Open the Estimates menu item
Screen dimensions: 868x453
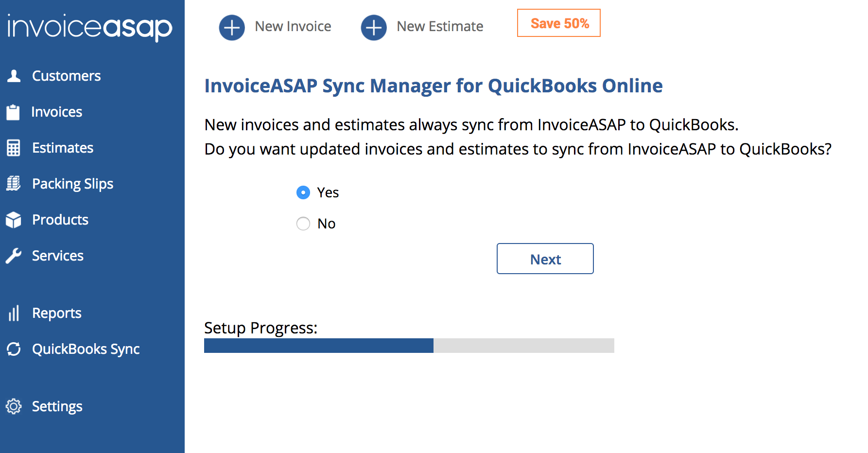click(63, 148)
